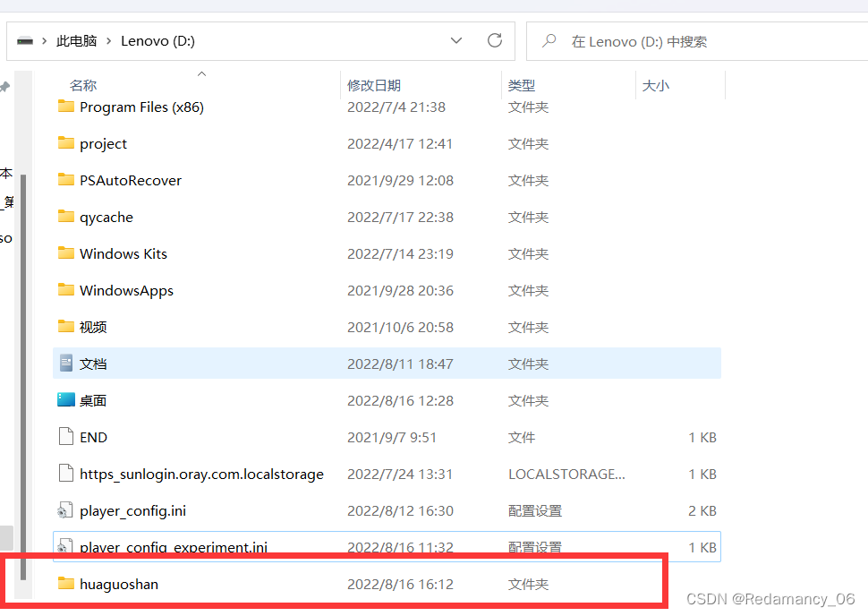Click the Windows Kits folder name
This screenshot has height=616, width=868.
tap(123, 253)
